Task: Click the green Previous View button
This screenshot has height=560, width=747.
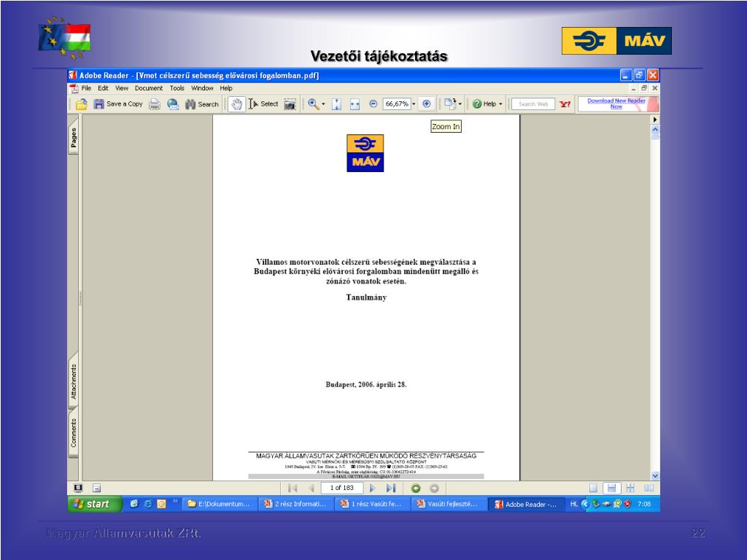Action: click(x=415, y=488)
